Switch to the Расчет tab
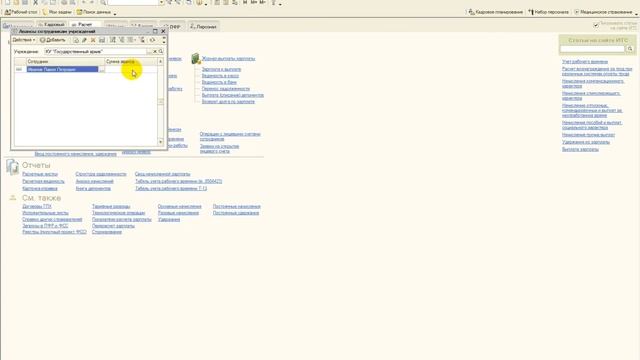Screen dimensions: 640x360 point(84,25)
